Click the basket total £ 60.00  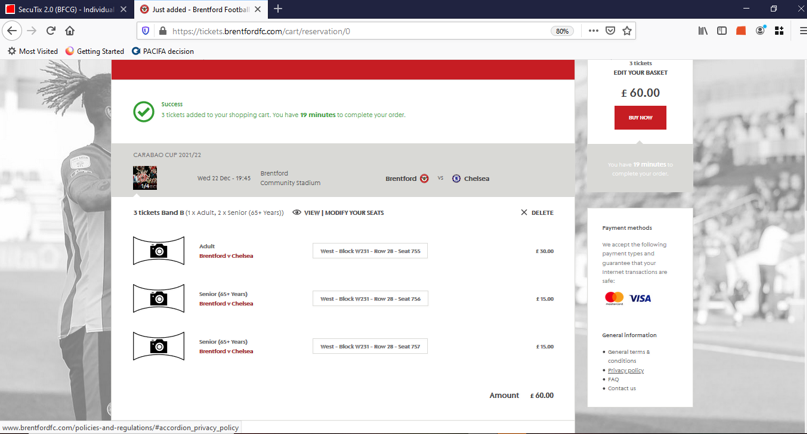[640, 93]
